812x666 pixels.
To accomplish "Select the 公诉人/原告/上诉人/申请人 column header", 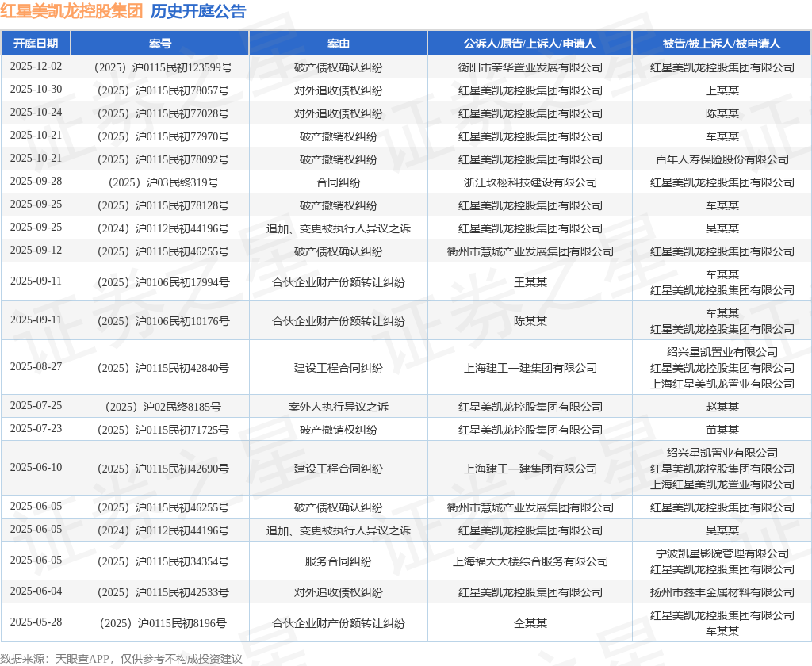I will [x=530, y=44].
